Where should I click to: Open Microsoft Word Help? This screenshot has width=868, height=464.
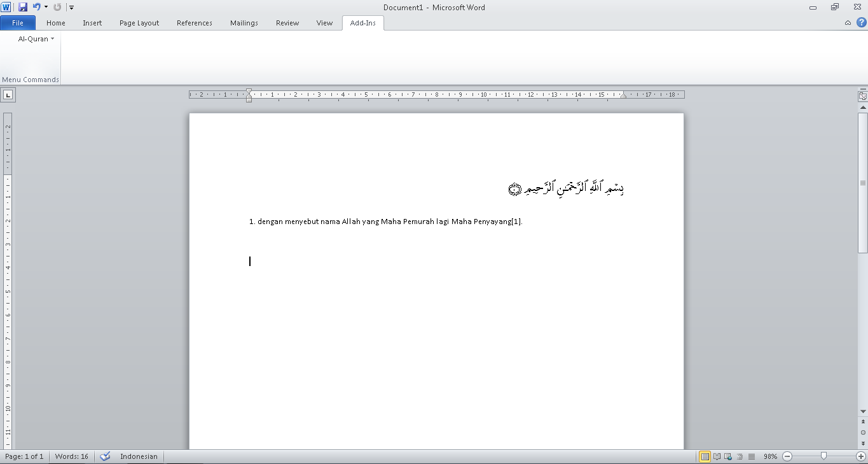point(861,22)
